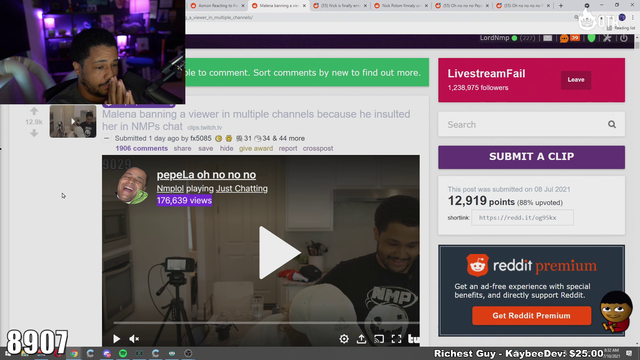Click the SUBMIT A CLIP button

[x=531, y=157]
